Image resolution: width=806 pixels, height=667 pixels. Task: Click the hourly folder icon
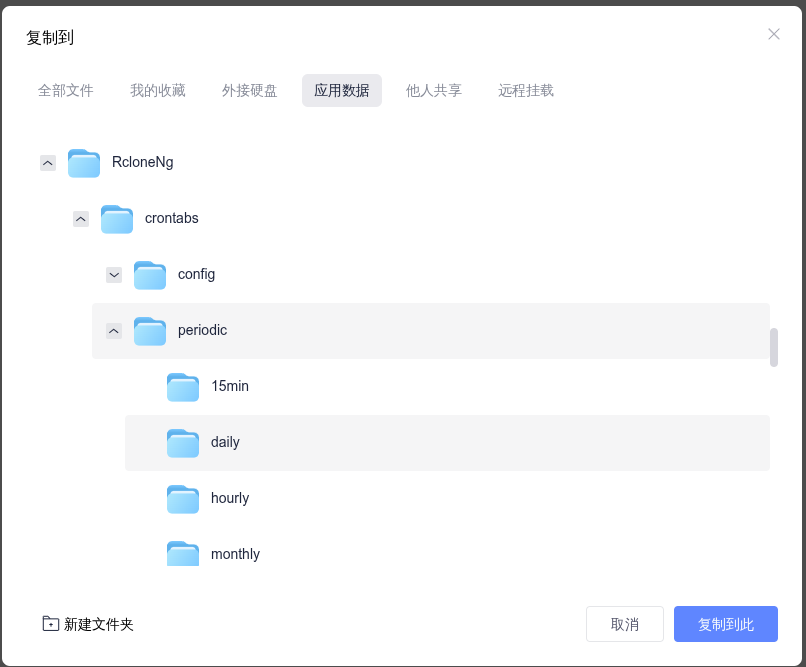(x=182, y=499)
